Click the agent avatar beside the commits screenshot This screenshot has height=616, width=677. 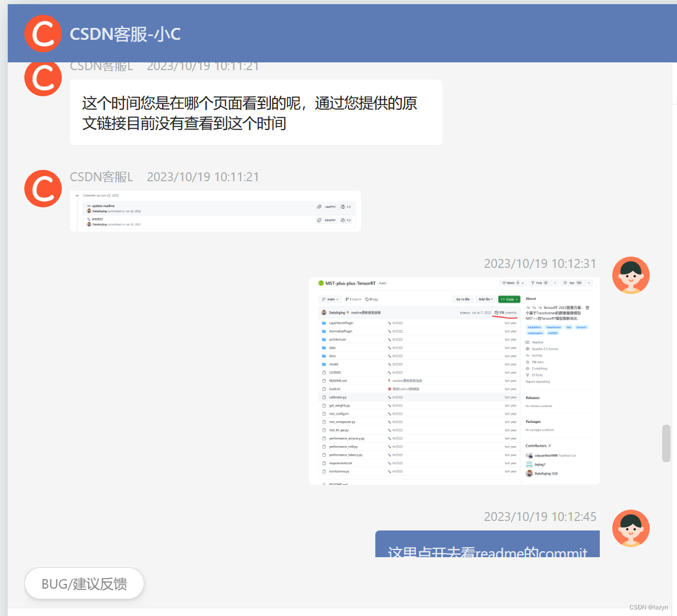tap(43, 188)
